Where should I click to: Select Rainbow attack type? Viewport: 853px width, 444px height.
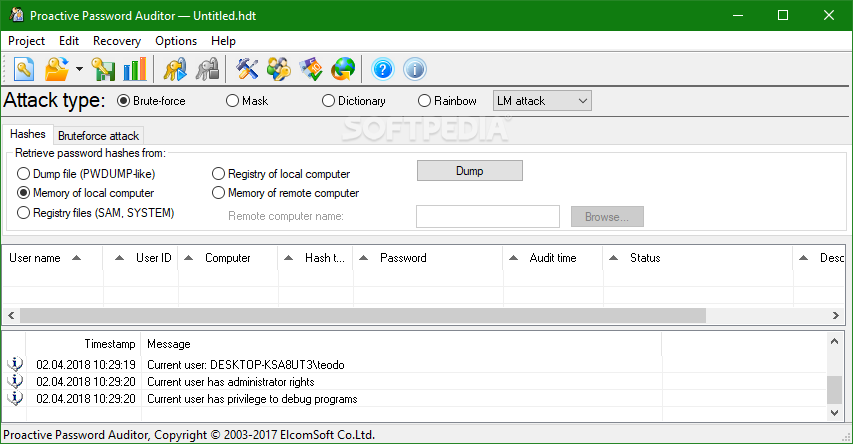(x=447, y=101)
